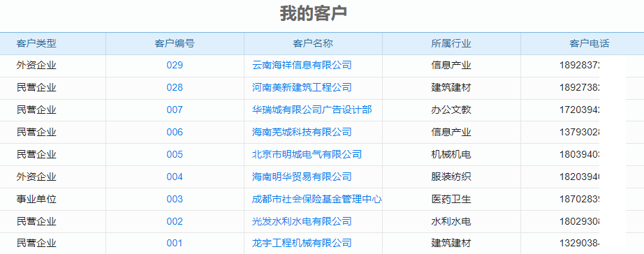This screenshot has height=254, width=644.
Task: Open customer number 028 link
Action: pyautogui.click(x=175, y=88)
